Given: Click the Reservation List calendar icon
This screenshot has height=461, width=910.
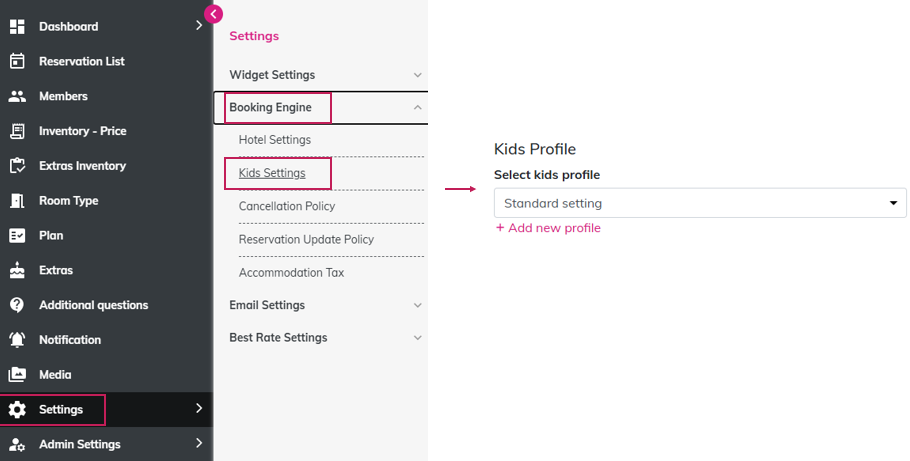Looking at the screenshot, I should pyautogui.click(x=17, y=61).
